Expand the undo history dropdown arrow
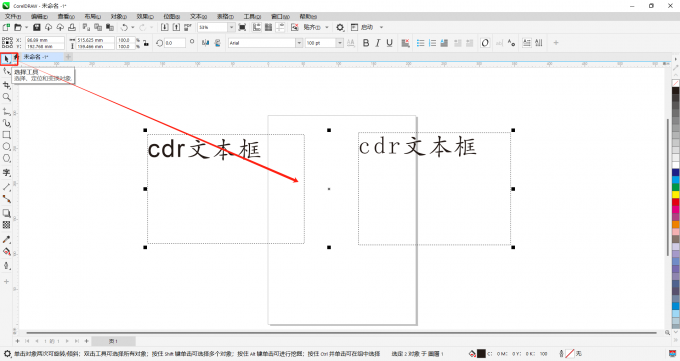Screen dimensions: 680x361 pyautogui.click(x=132, y=27)
